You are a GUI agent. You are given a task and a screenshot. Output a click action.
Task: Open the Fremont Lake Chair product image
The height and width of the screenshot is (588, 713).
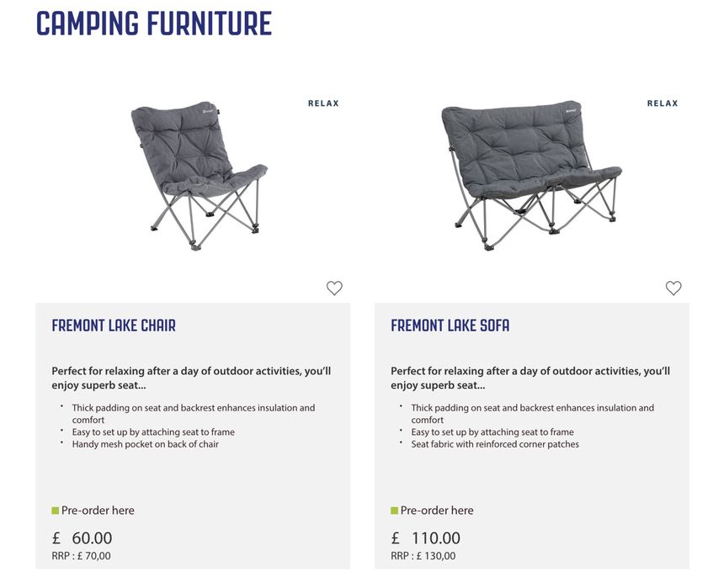199,177
